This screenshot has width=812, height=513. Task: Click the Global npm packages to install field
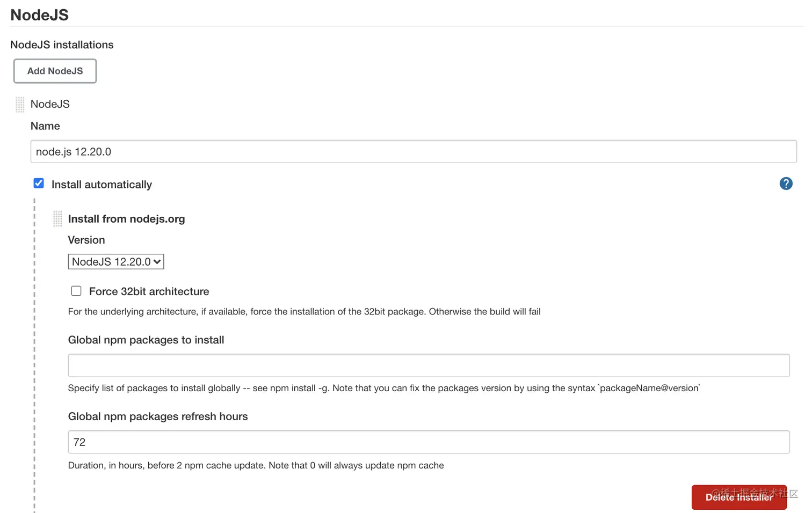(429, 365)
